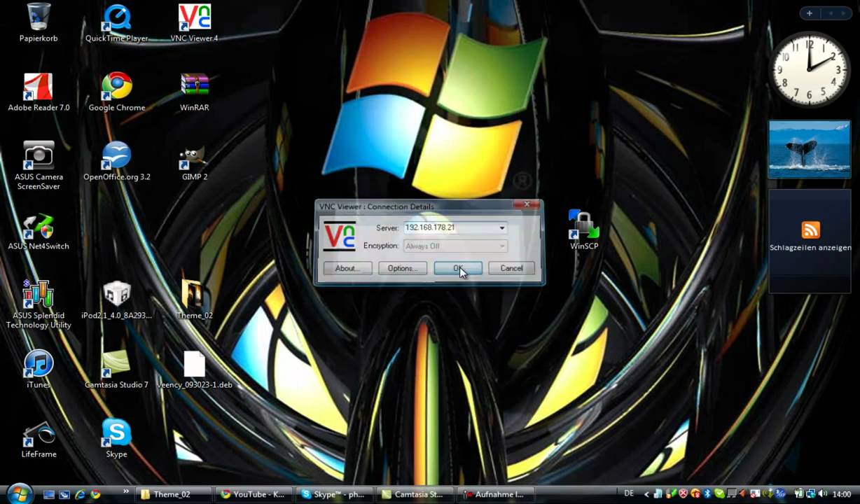Select the QuickTime Player desktop icon
The image size is (860, 504).
pos(116,22)
